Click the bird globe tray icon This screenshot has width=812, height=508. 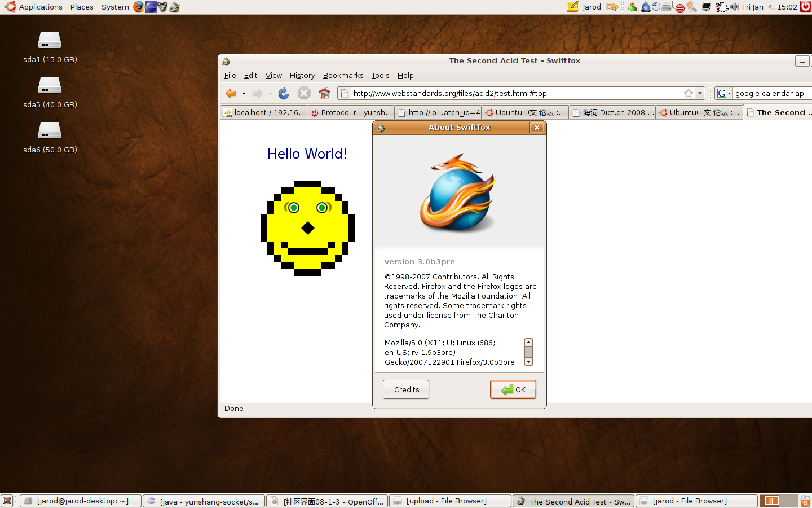[656, 7]
